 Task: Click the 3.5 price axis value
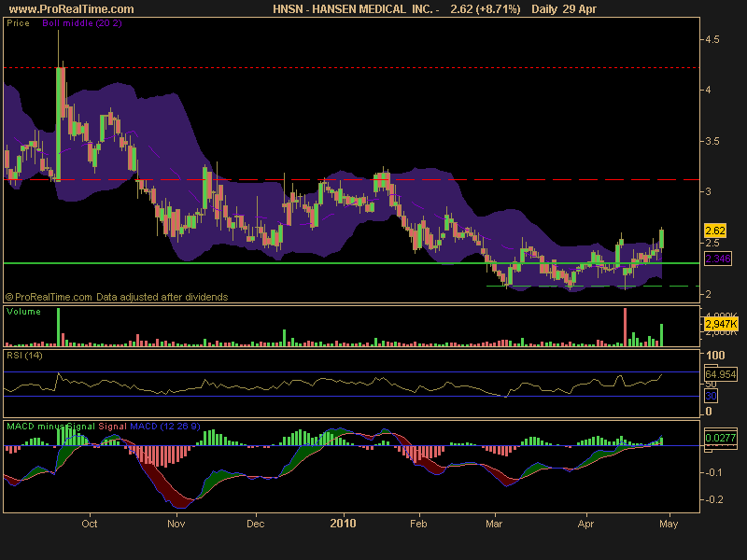(712, 141)
